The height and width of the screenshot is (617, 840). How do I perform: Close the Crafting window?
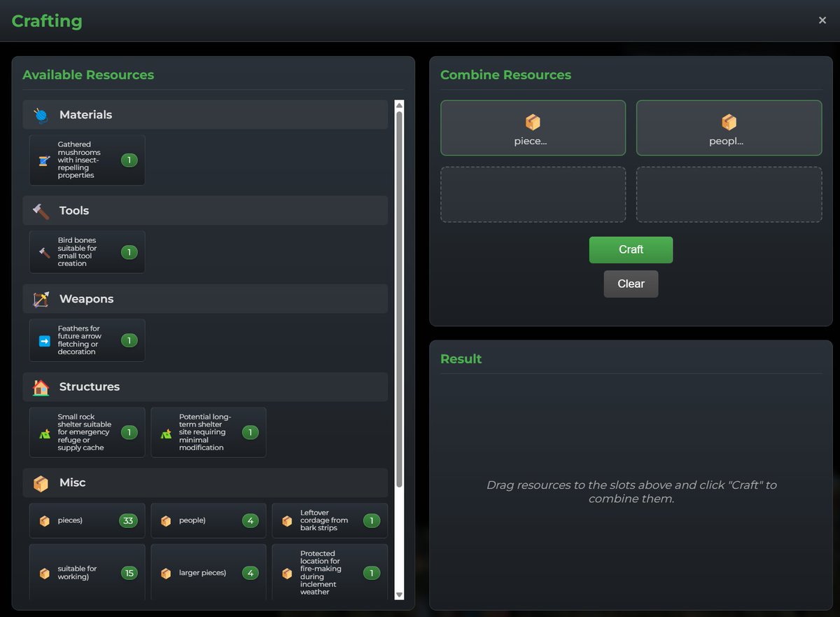(822, 20)
